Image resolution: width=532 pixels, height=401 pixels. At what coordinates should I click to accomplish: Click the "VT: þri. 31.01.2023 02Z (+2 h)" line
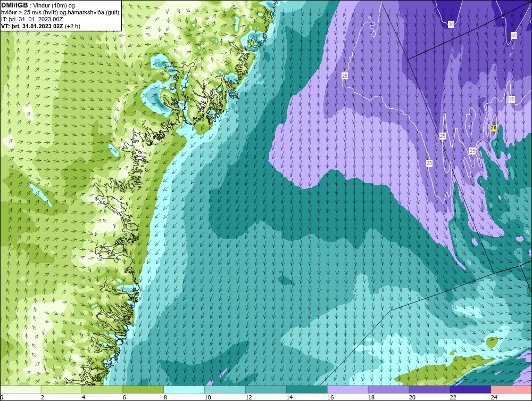(41, 26)
